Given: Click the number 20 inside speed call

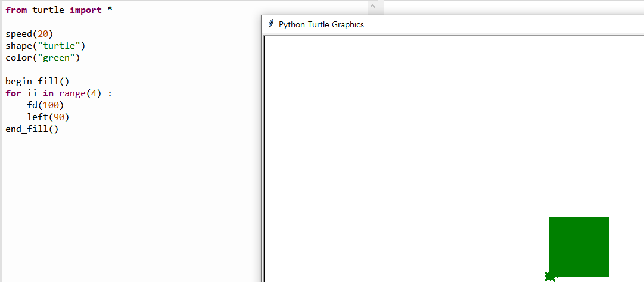Looking at the screenshot, I should [43, 33].
